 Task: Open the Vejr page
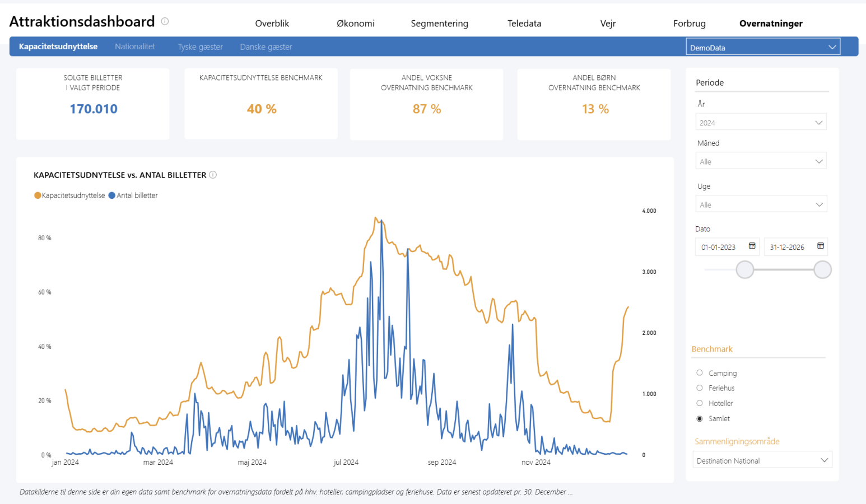[608, 24]
